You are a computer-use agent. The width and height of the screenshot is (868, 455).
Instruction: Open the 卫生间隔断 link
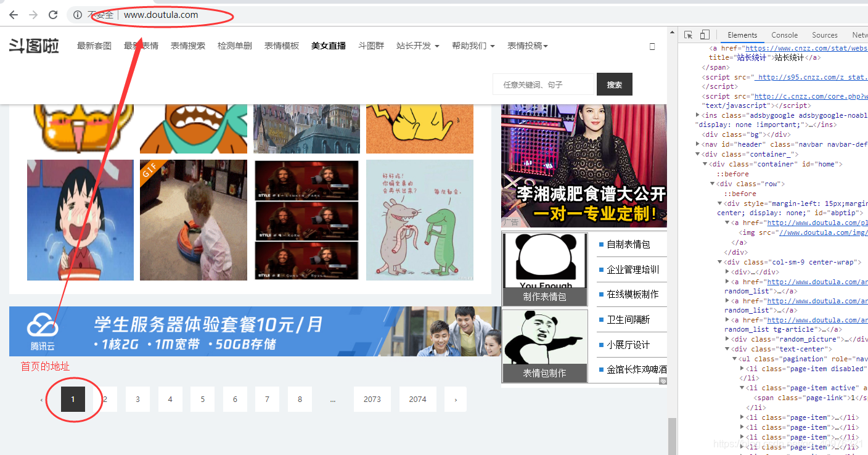coord(628,319)
